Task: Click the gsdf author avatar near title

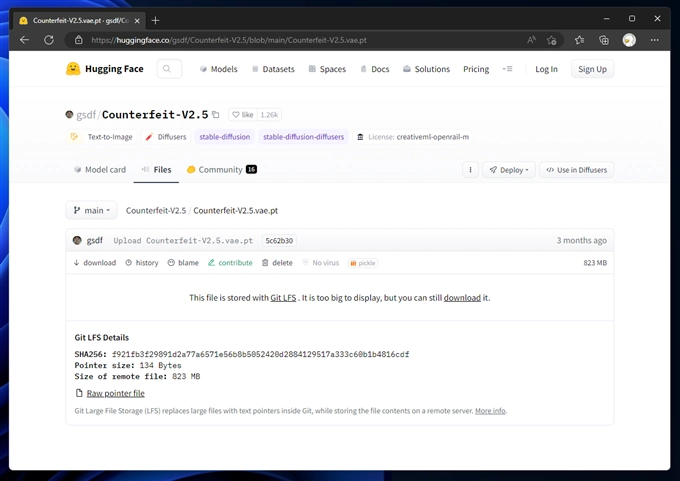Action: coord(69,115)
